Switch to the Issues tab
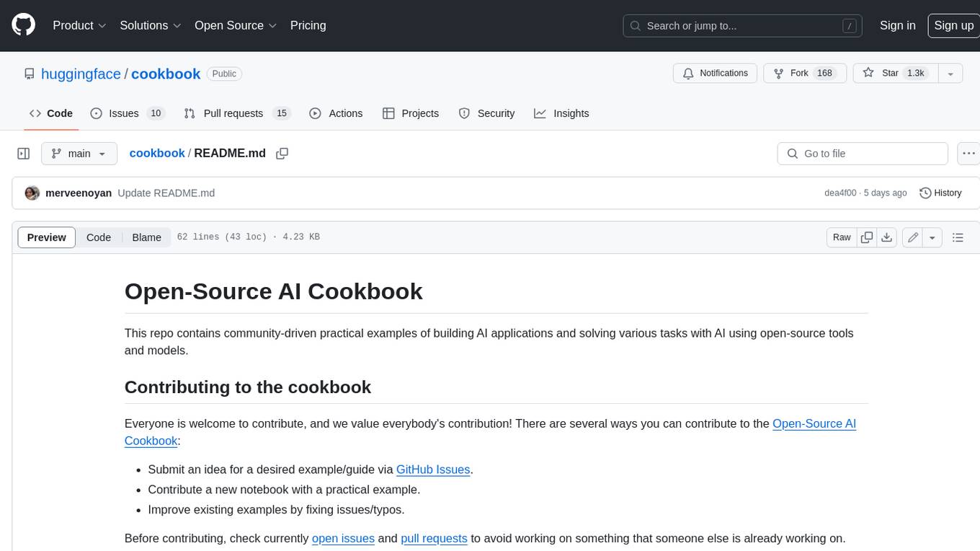The width and height of the screenshot is (980, 551). click(x=128, y=113)
